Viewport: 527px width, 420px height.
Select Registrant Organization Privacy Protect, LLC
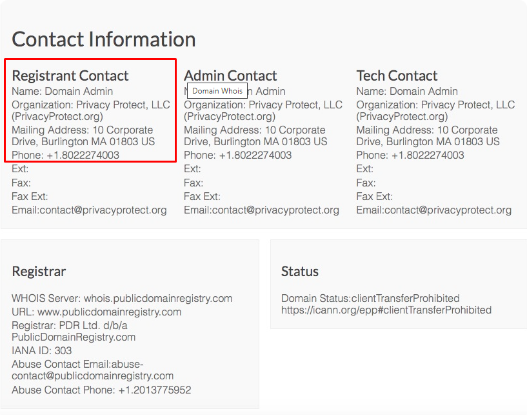pyautogui.click(x=91, y=110)
